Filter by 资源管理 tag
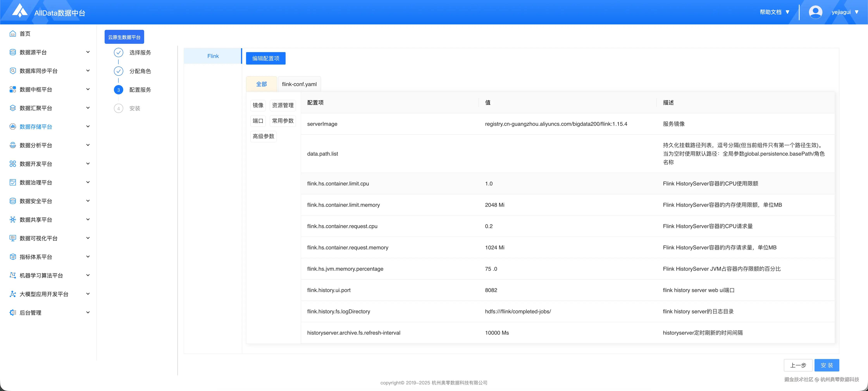Viewport: 868px width, 391px height. coord(282,105)
